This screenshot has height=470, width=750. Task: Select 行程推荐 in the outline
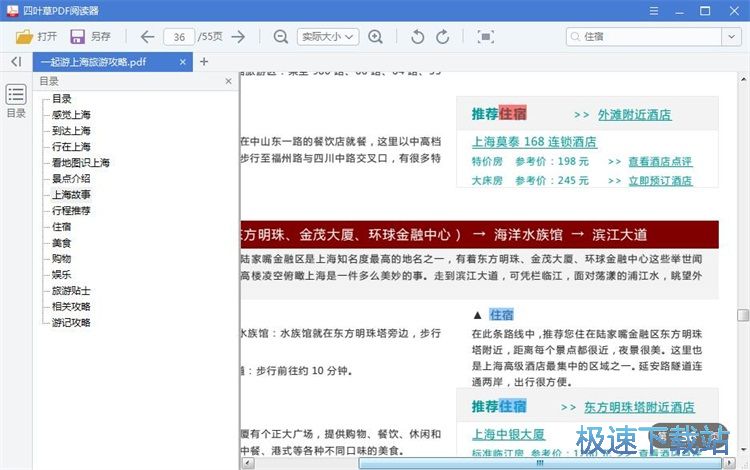(x=71, y=210)
